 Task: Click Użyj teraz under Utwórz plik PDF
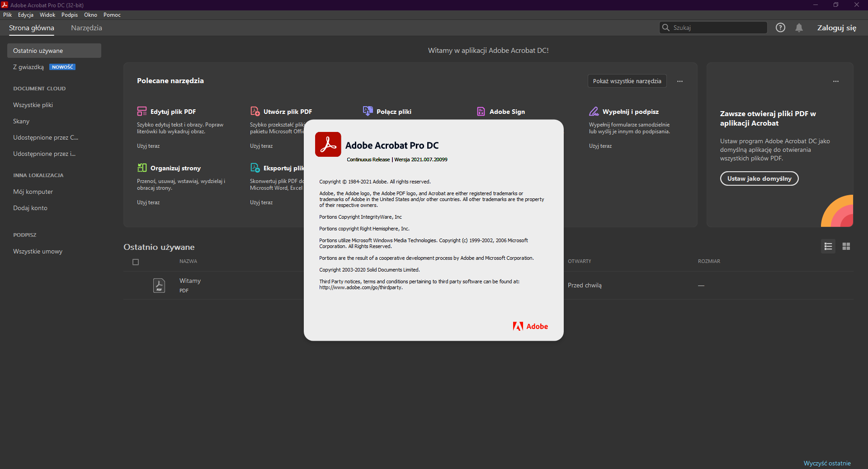click(x=261, y=146)
